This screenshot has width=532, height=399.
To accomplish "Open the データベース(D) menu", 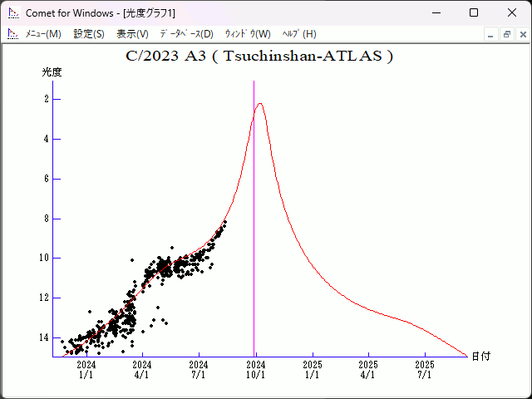I will 186,34.
